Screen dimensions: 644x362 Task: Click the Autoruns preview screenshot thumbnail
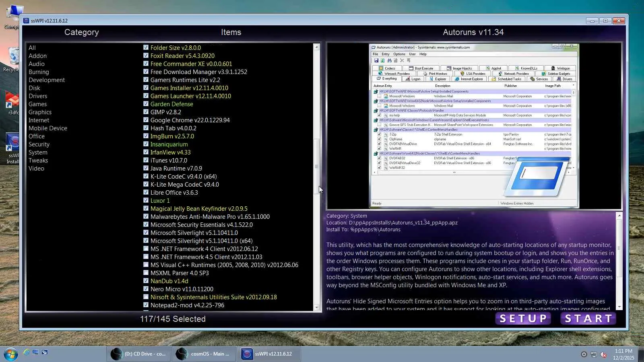click(x=474, y=126)
